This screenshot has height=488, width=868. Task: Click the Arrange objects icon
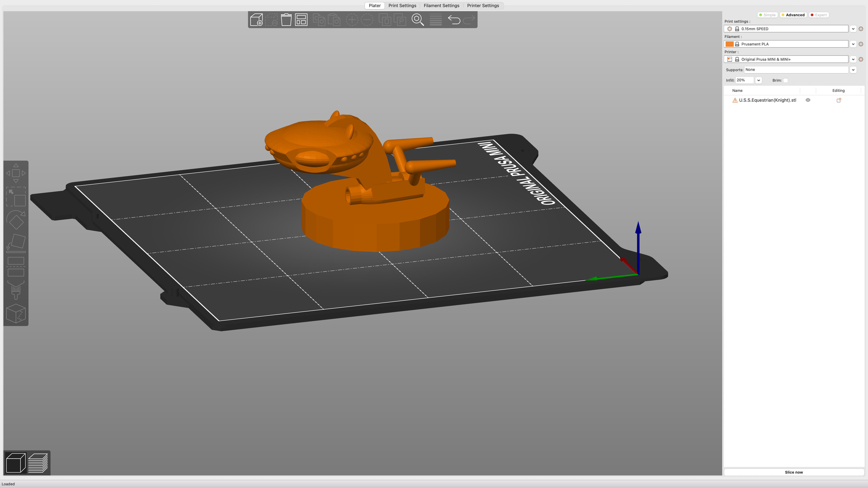pyautogui.click(x=301, y=19)
